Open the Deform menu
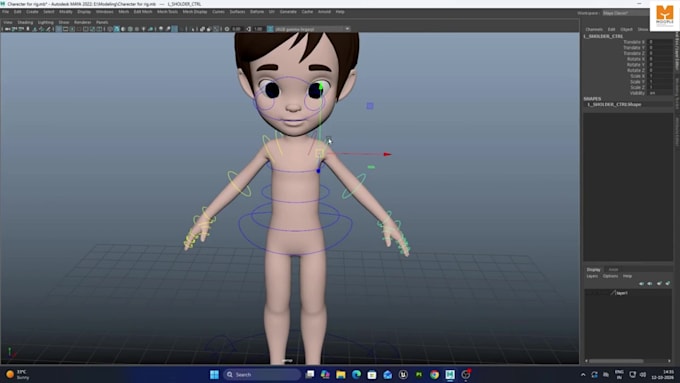680x383 pixels. (257, 12)
